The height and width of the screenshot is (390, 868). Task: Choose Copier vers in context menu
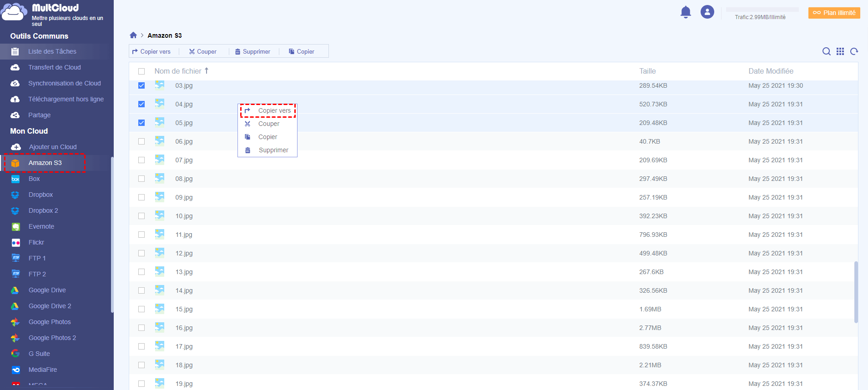(x=268, y=110)
